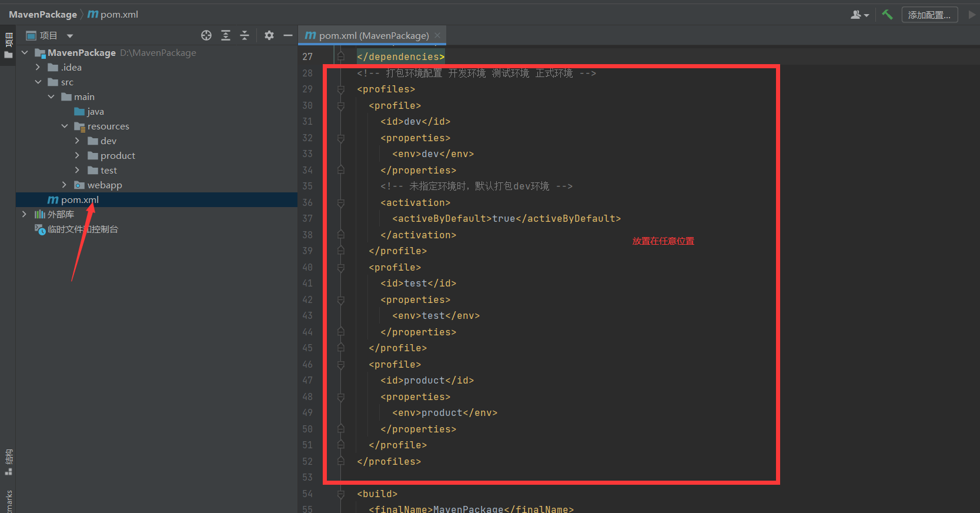
Task: Select the java folder
Action: pyautogui.click(x=89, y=111)
